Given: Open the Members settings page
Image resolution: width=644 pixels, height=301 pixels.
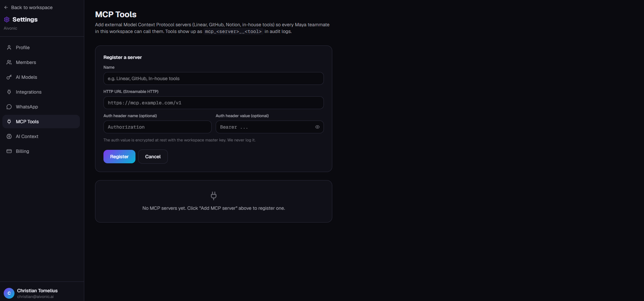Looking at the screenshot, I should [x=41, y=62].
